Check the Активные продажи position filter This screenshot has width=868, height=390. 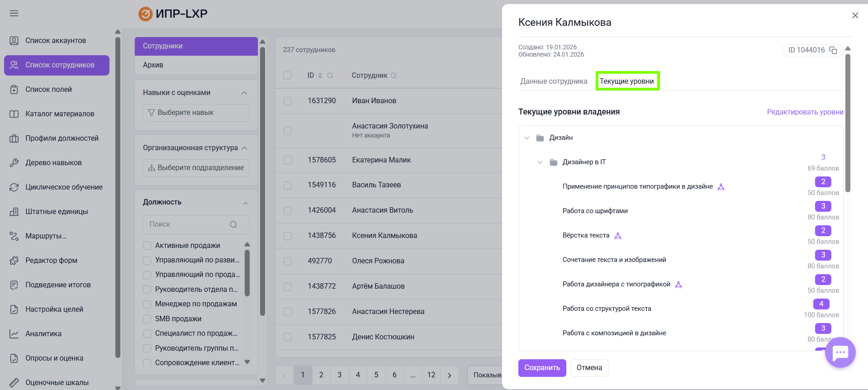point(147,246)
